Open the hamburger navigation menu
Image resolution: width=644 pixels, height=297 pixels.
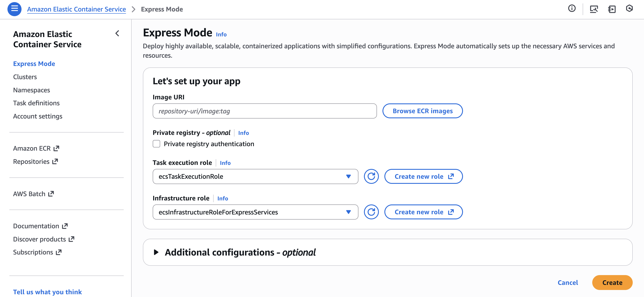click(14, 9)
